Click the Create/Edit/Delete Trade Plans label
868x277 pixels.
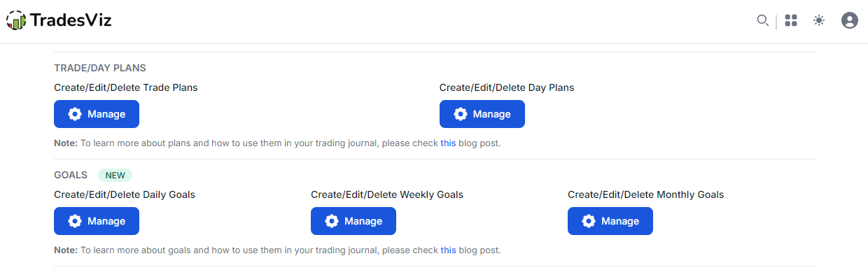coord(126,87)
